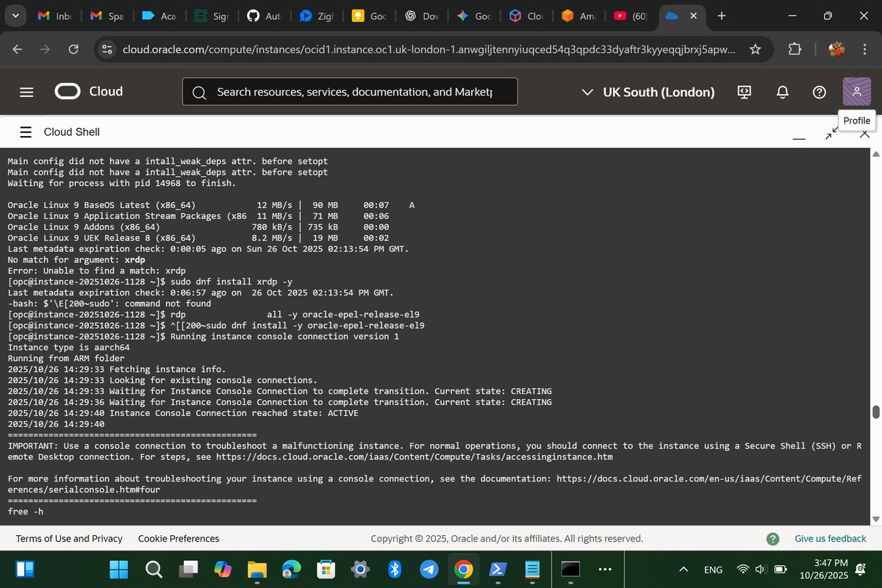Open the Chrome three-dot menu
The width and height of the screenshot is (882, 588).
point(865,49)
